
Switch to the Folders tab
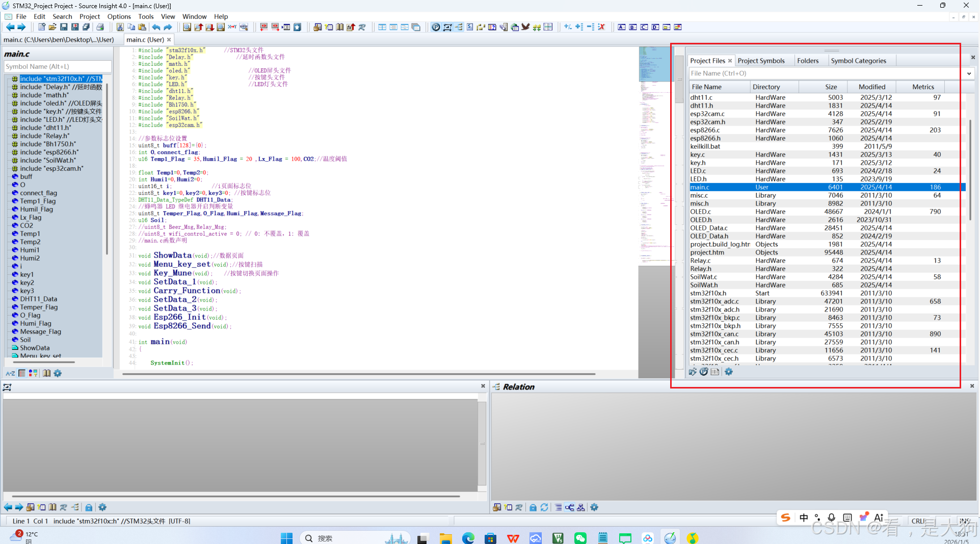(808, 61)
